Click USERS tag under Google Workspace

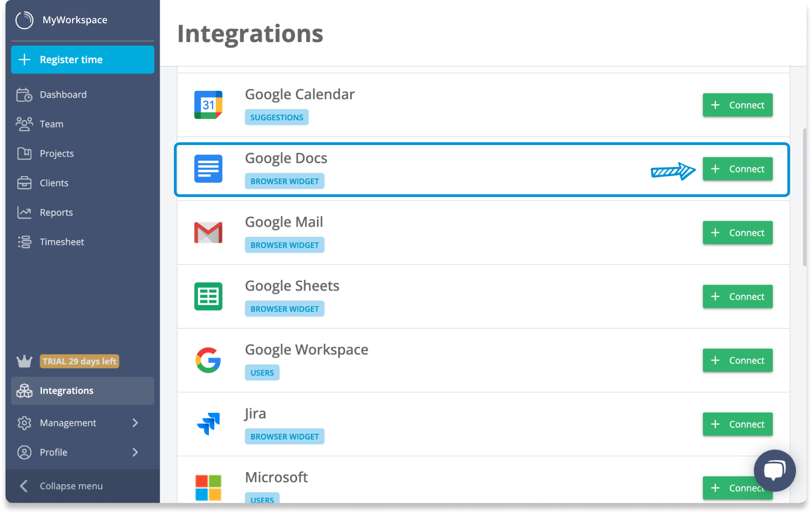[x=262, y=373]
